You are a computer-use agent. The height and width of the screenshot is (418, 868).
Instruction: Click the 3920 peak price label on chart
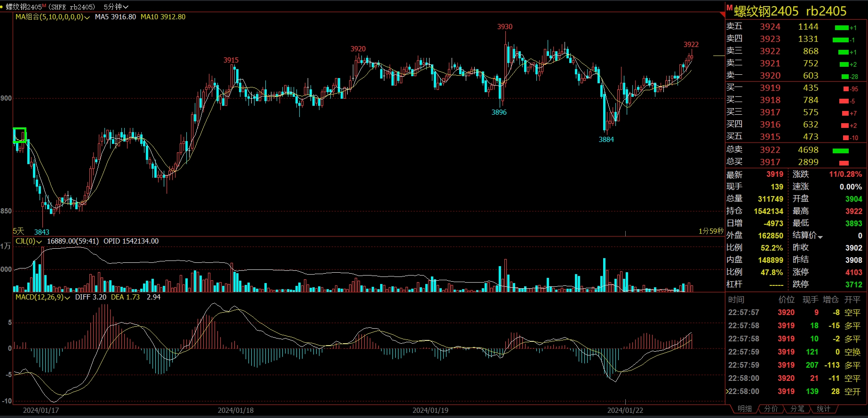point(358,49)
